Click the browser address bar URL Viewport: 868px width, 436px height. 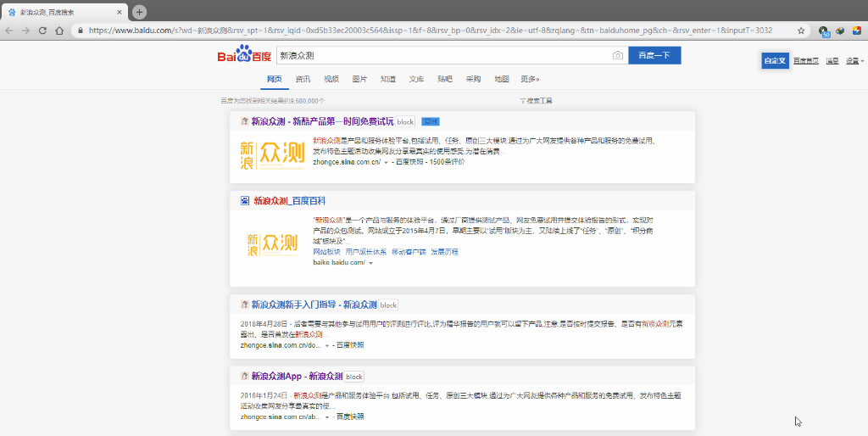pyautogui.click(x=430, y=31)
